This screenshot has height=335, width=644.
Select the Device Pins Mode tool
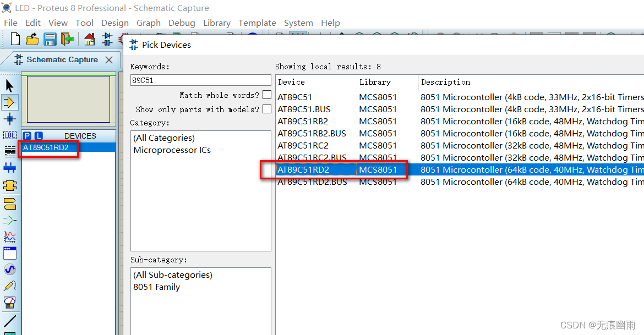click(x=9, y=220)
